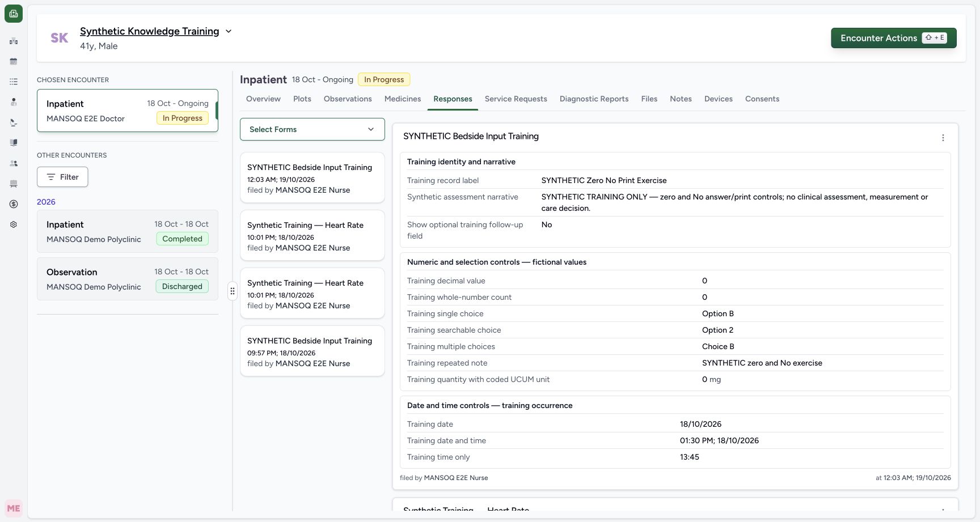This screenshot has height=522, width=980.
Task: Open the open-book icon in sidebar
Action: [14, 143]
